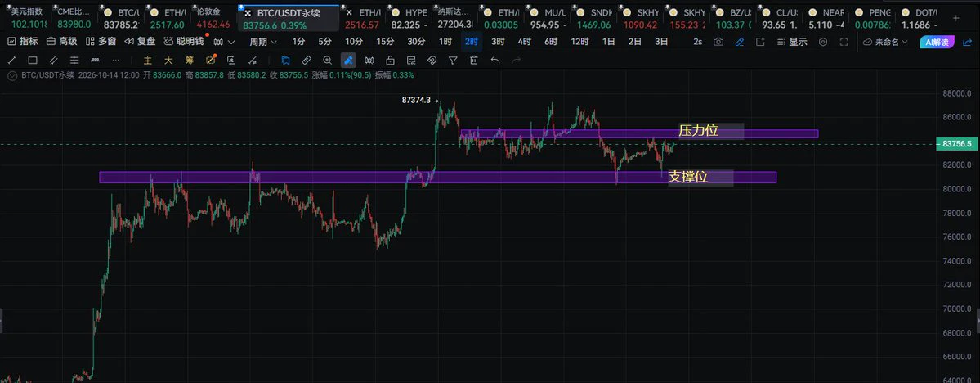The image size is (980, 383).
Task: Expand the 未命名 layout dropdown
Action: 886,42
